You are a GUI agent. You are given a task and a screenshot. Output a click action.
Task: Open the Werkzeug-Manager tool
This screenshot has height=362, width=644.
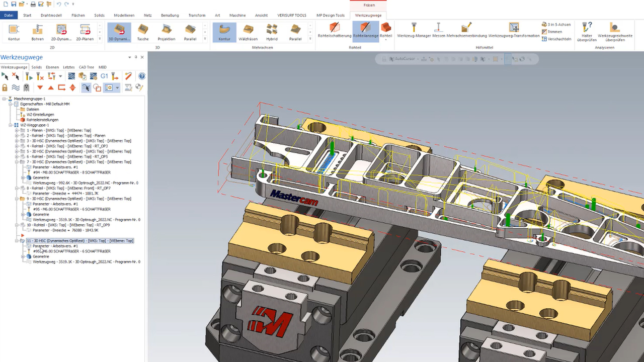coord(414,30)
